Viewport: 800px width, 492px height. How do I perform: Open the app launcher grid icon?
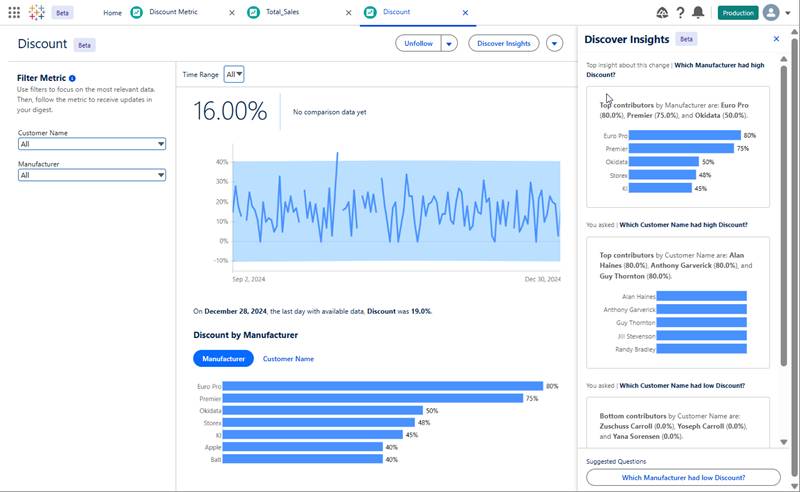pos(14,12)
